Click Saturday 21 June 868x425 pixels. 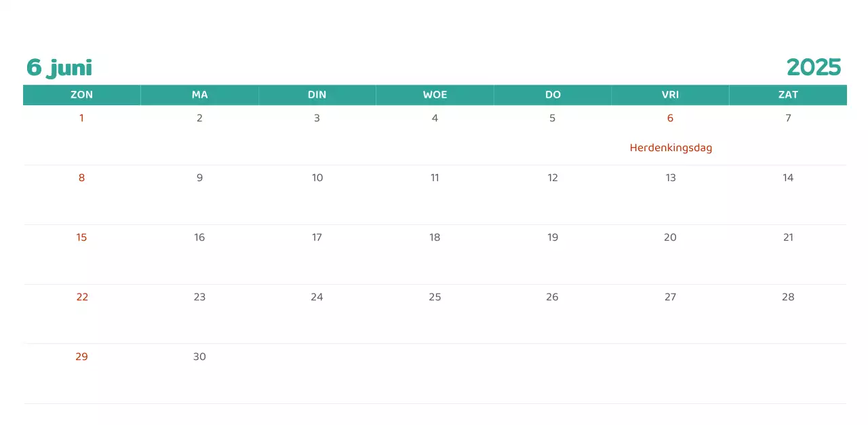788,238
